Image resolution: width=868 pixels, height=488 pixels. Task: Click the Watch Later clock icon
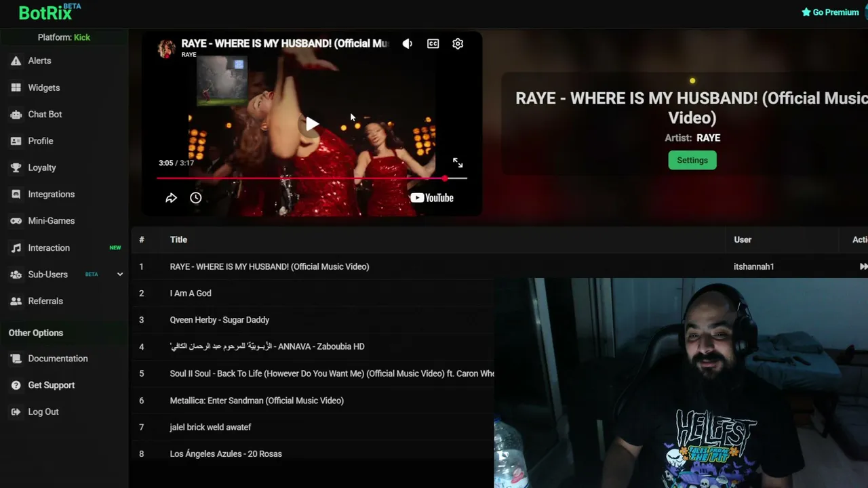pos(195,198)
